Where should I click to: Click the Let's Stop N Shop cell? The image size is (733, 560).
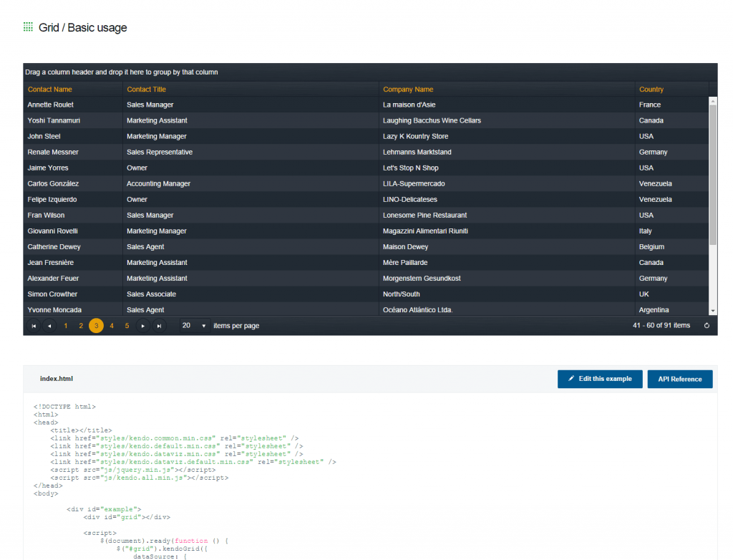[507, 168]
